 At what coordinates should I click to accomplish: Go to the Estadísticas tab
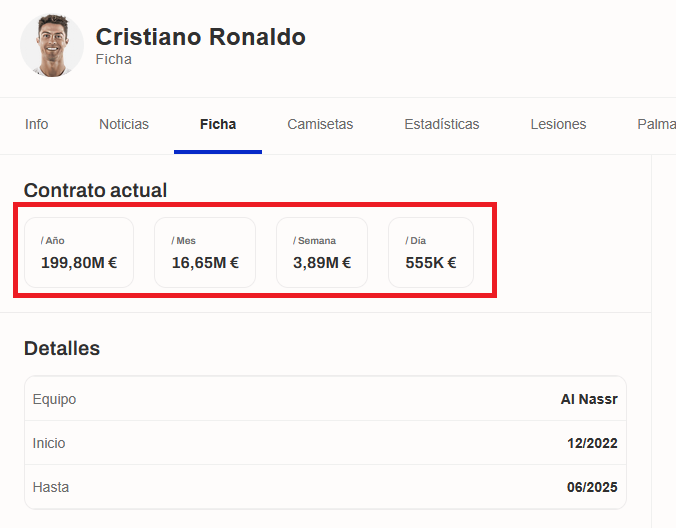(441, 124)
